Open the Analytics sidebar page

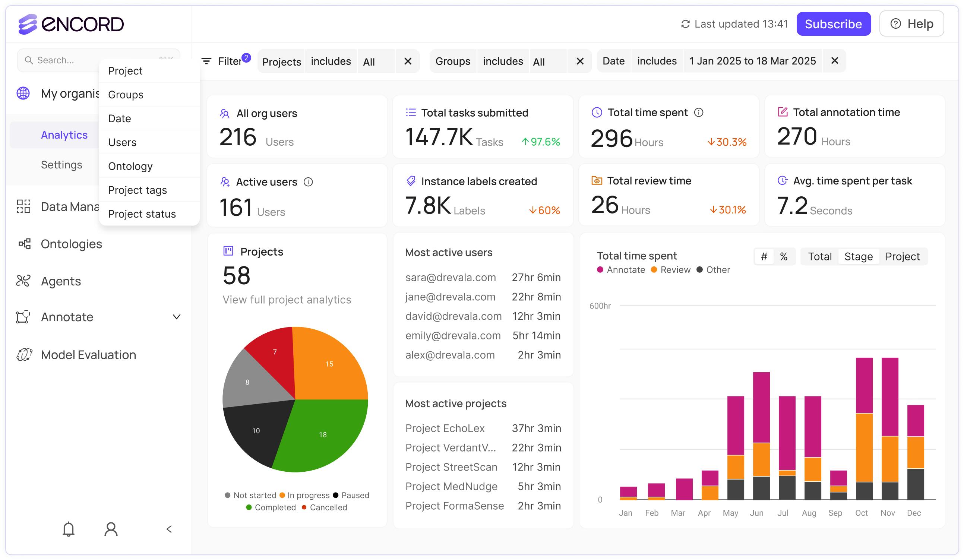click(x=64, y=135)
